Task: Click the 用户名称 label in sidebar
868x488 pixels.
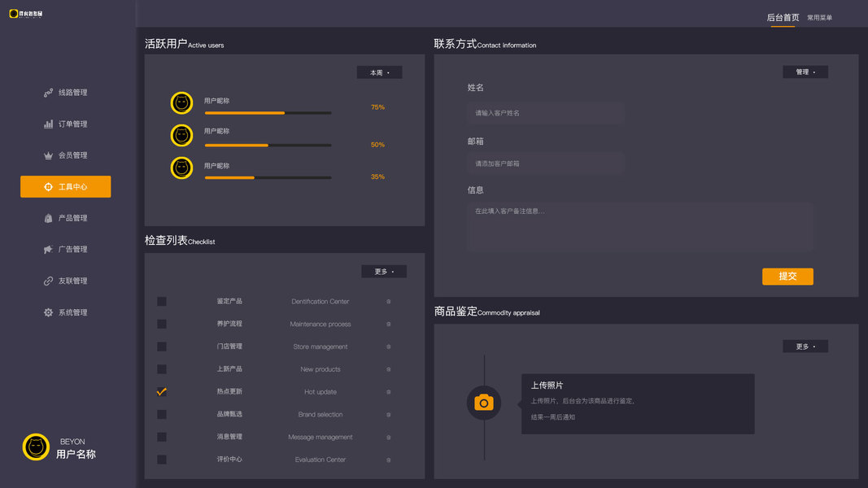Action: point(76,455)
